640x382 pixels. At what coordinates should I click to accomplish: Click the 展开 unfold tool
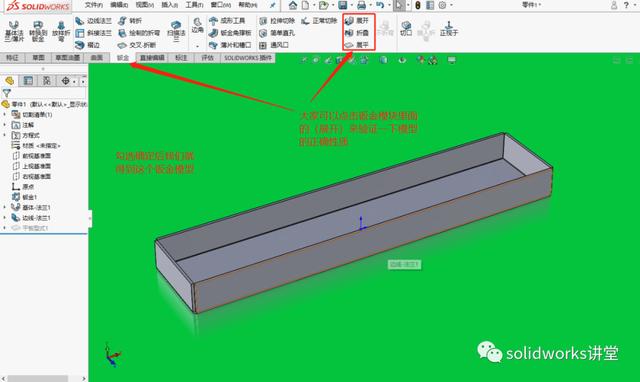tap(357, 20)
